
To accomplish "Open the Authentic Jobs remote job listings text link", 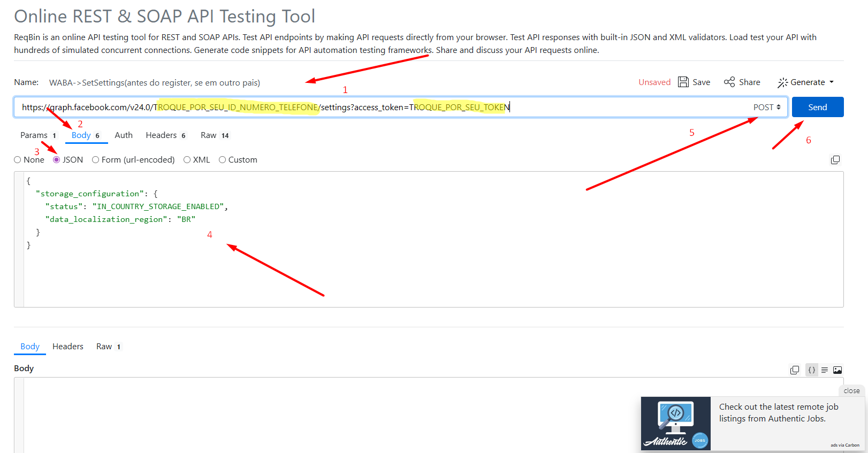I will click(x=779, y=413).
